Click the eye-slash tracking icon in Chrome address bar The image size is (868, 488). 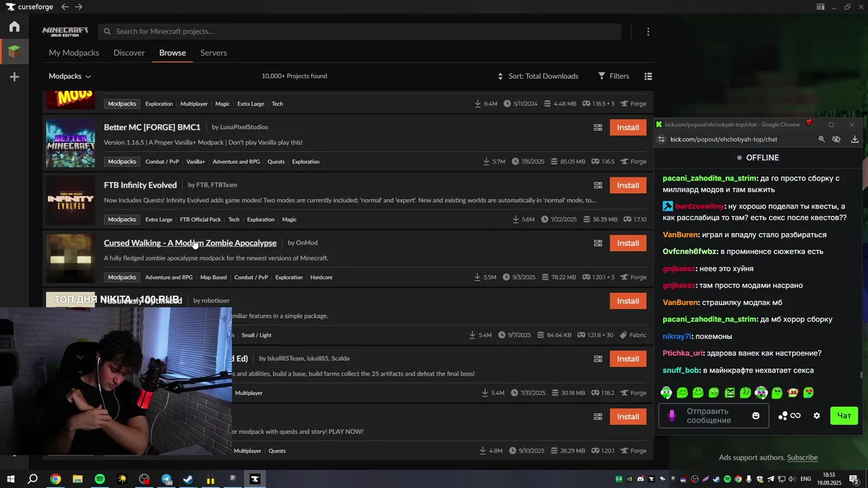837,139
